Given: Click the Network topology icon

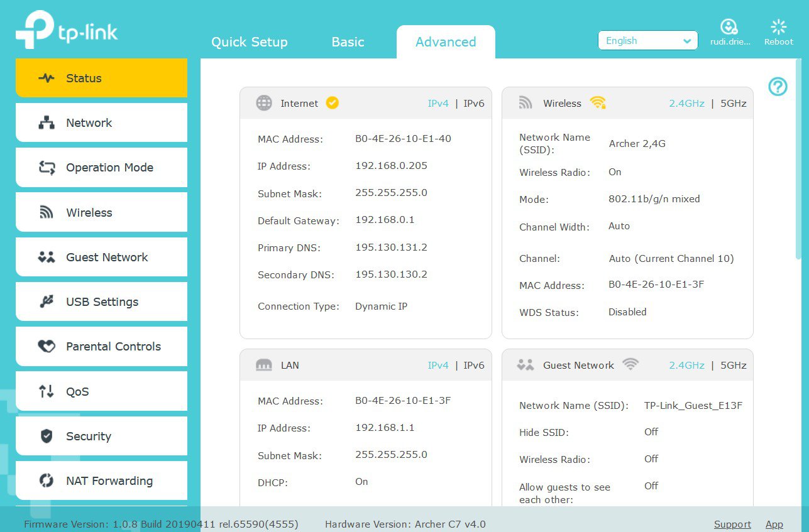Looking at the screenshot, I should click(47, 123).
